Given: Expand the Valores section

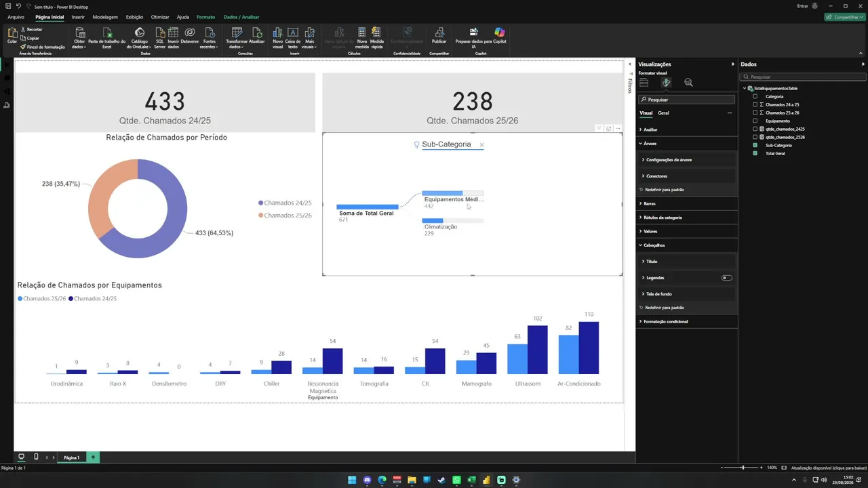Looking at the screenshot, I should pyautogui.click(x=687, y=231).
